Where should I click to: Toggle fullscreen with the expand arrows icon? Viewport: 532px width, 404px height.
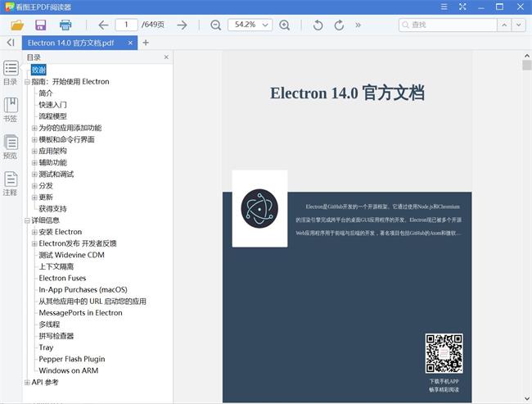tap(462, 7)
